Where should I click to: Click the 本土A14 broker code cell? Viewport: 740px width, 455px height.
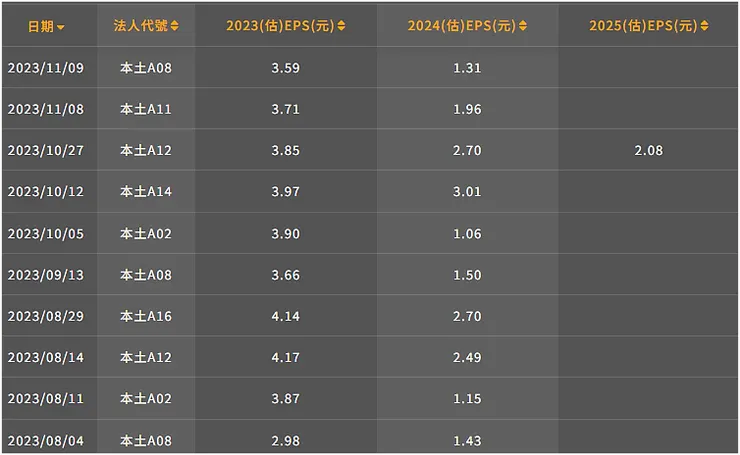pos(146,192)
